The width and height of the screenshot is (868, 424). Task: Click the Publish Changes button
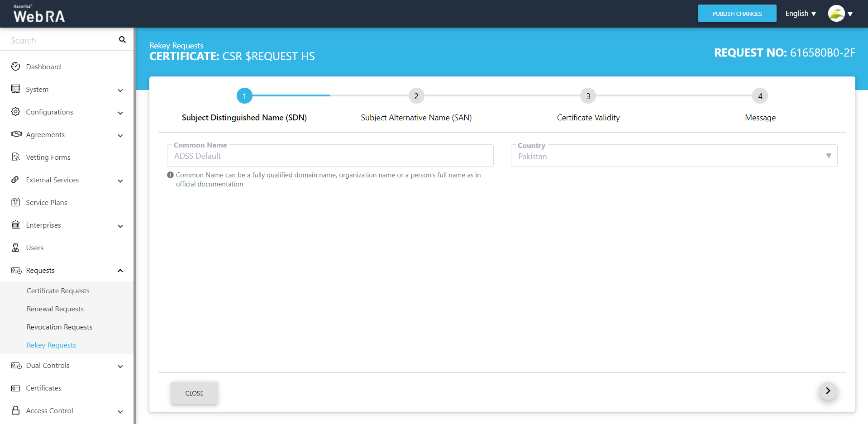coord(737,14)
